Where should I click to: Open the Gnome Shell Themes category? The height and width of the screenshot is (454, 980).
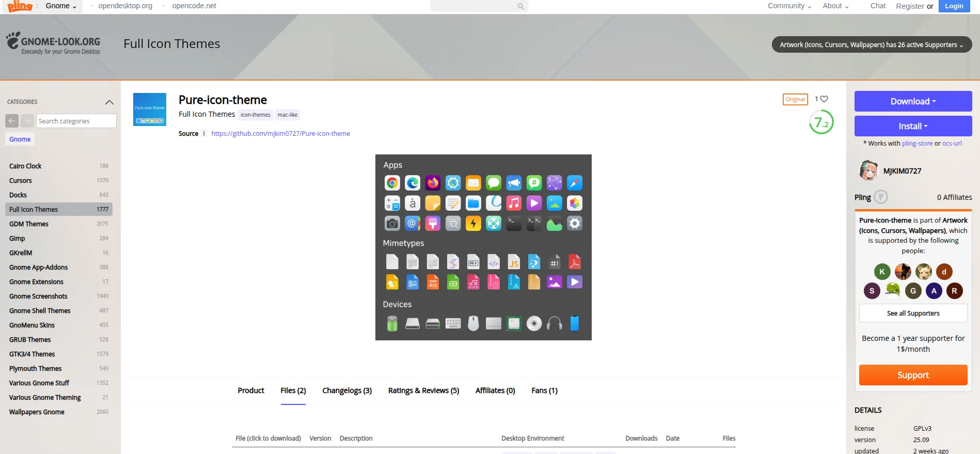point(59,311)
